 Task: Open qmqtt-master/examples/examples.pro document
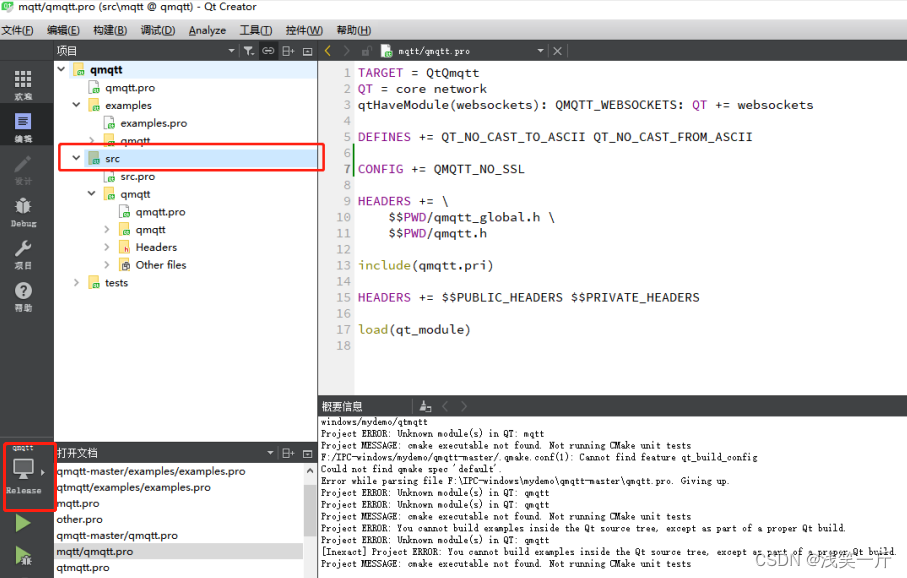pyautogui.click(x=150, y=472)
